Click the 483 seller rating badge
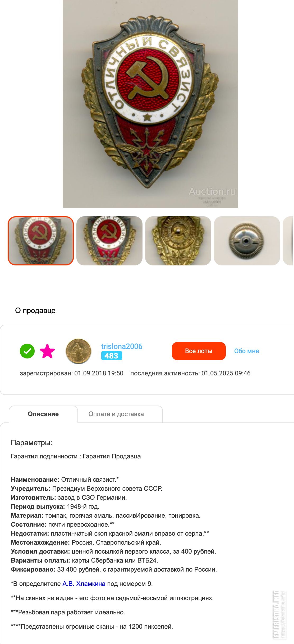This screenshot has width=294, height=644. point(112,356)
